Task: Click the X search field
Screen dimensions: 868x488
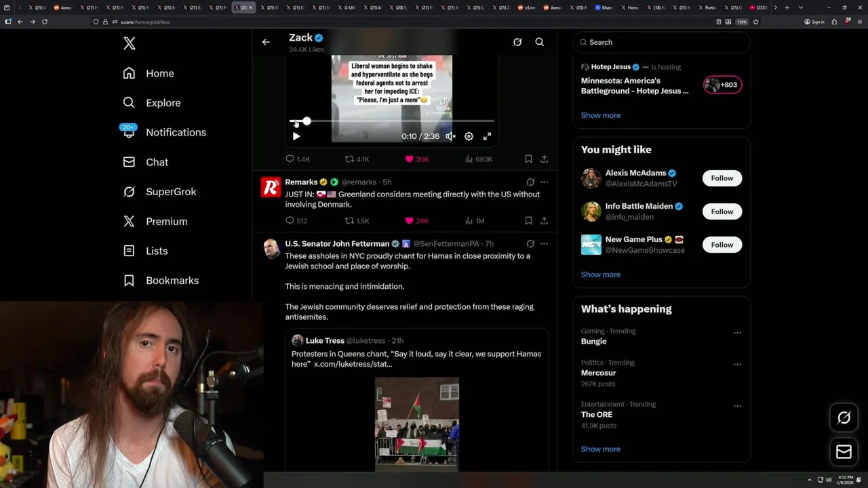Action: (662, 42)
